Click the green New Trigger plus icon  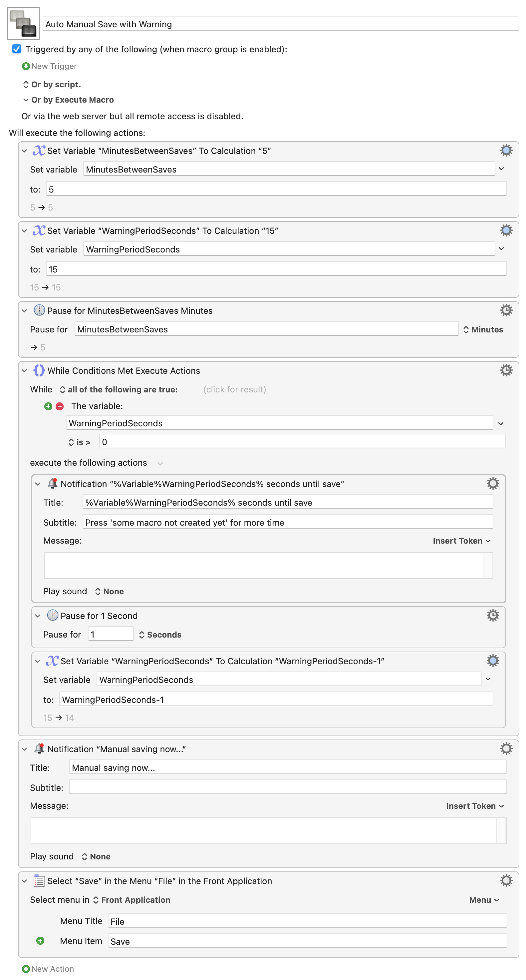tap(26, 66)
